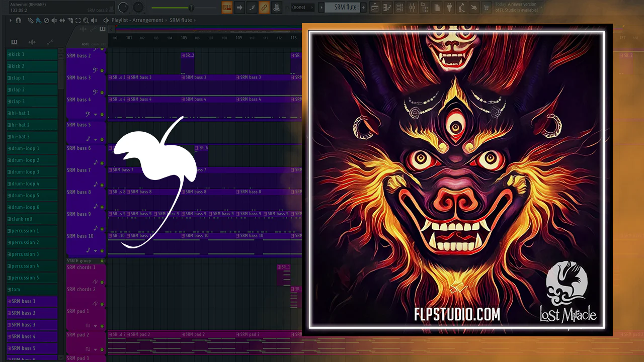644x362 pixels.
Task: Switch the picker to the NOTE tab
Action: tap(86, 44)
